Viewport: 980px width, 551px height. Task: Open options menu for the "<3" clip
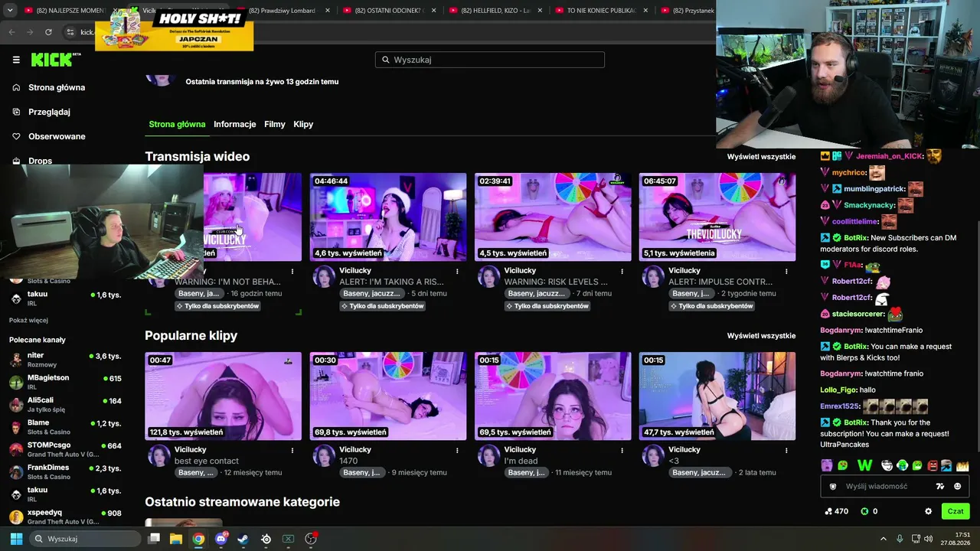point(786,450)
